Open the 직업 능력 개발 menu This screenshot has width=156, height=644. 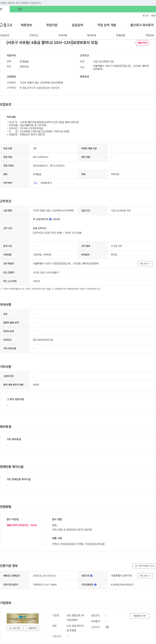click(x=106, y=25)
